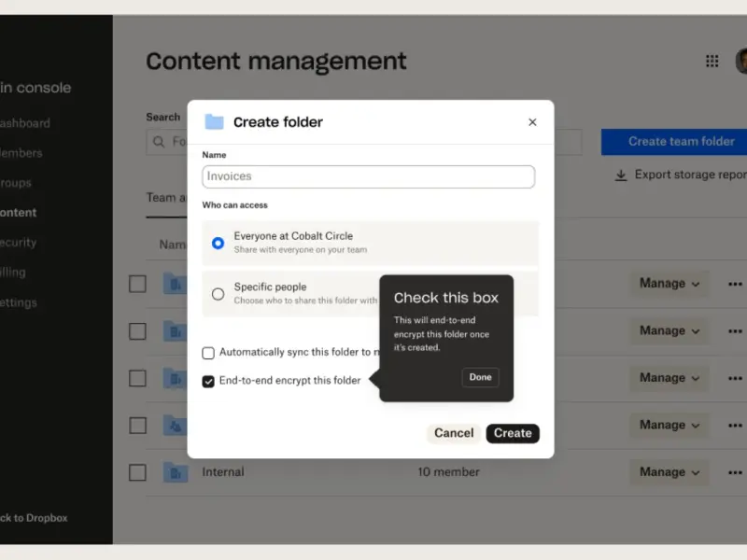Open the apps grid icon
The image size is (747, 560).
712,61
